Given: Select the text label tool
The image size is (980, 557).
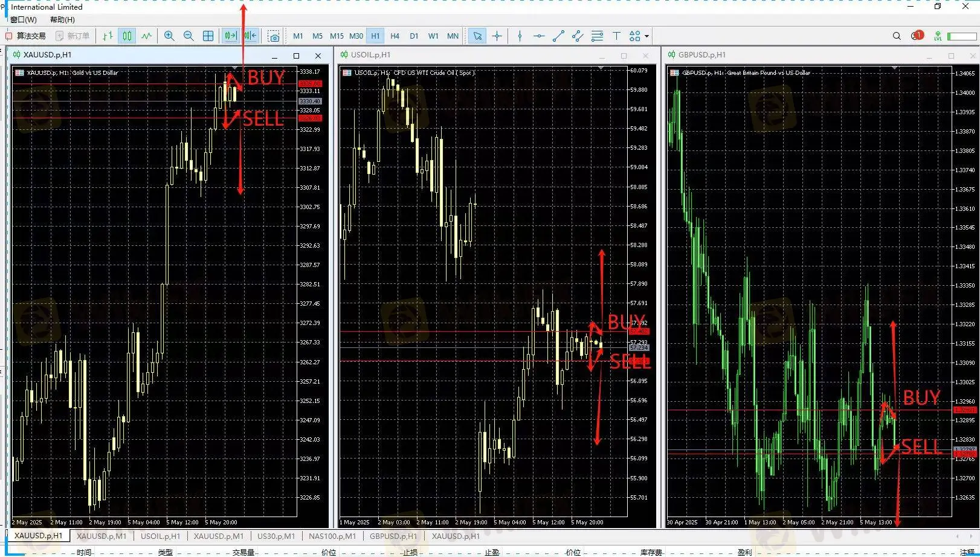Looking at the screenshot, I should (x=616, y=36).
